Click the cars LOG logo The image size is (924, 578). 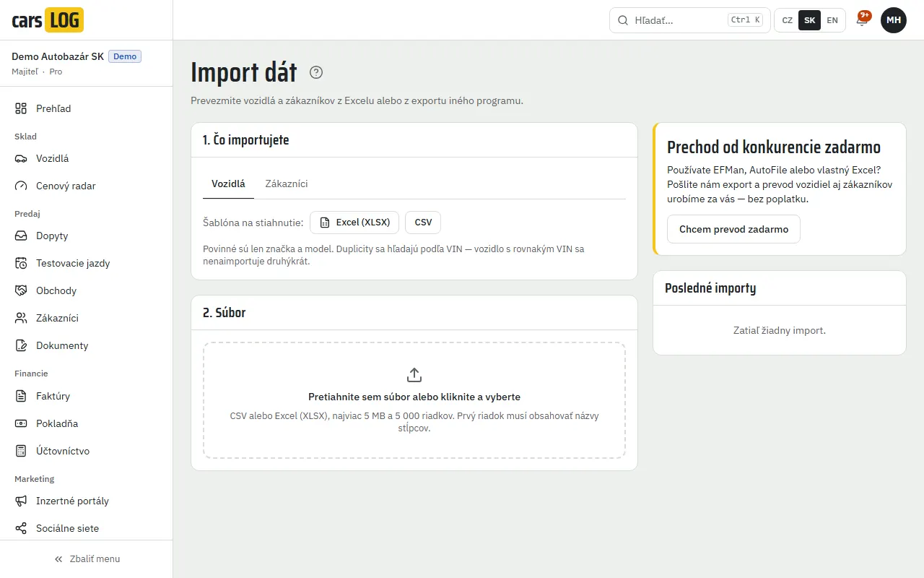(48, 20)
